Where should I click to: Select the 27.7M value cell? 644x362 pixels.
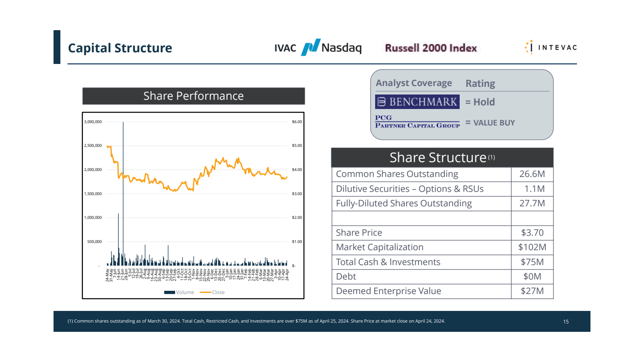pyautogui.click(x=532, y=204)
